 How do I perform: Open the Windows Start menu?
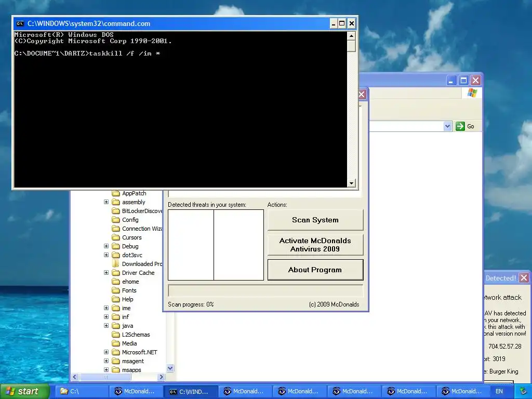pos(24,391)
